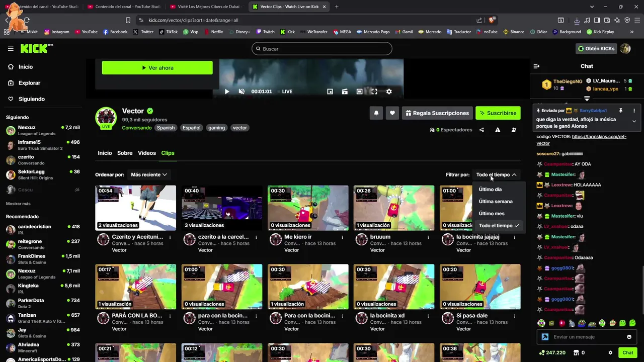644x362 pixels.
Task: Open the farmskins.com ref-vector link
Action: 581,140
